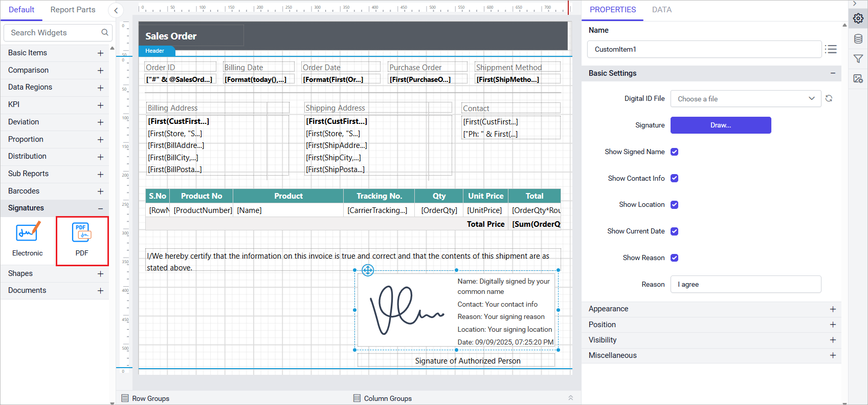Open the image manager icon in sidebar

coord(858,78)
